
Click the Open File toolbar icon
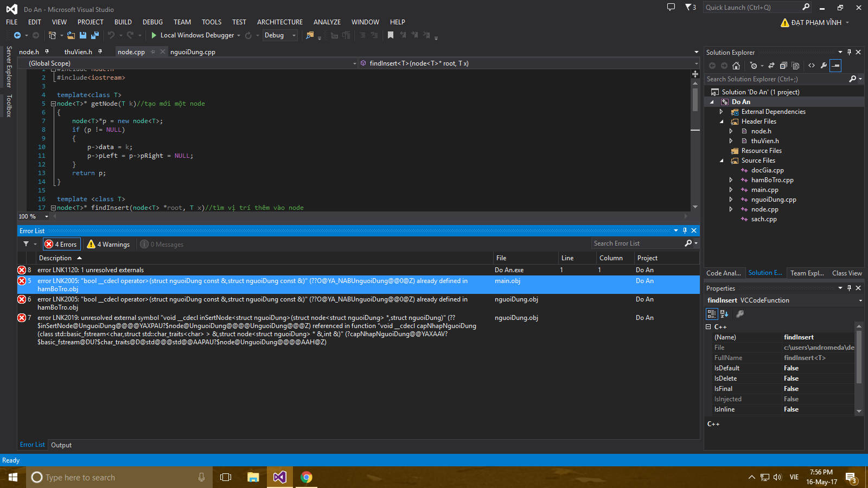tap(71, 35)
